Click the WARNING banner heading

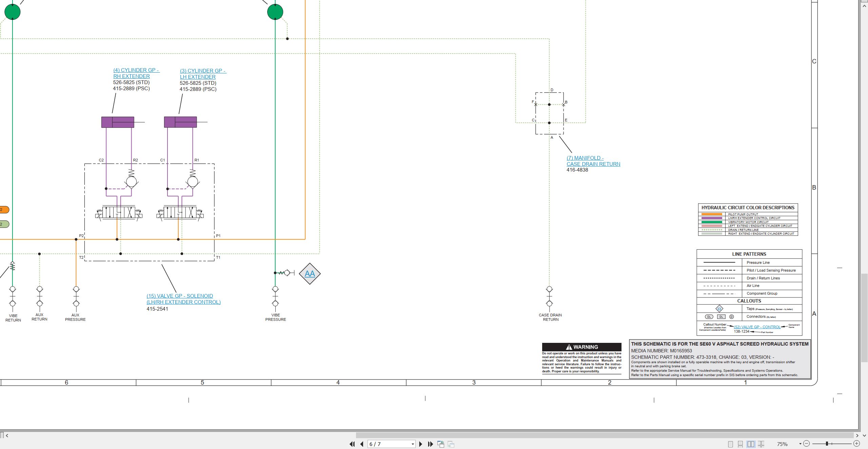click(x=582, y=347)
